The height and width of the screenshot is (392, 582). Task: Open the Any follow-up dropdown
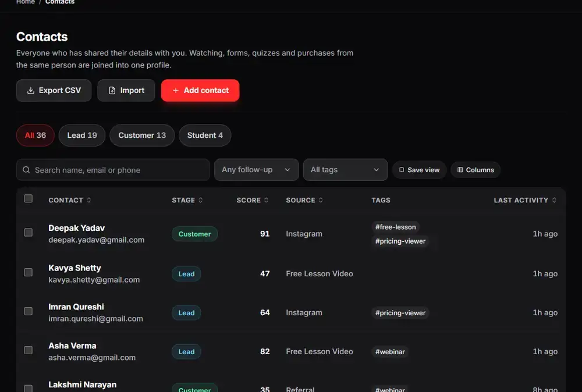[x=257, y=170]
